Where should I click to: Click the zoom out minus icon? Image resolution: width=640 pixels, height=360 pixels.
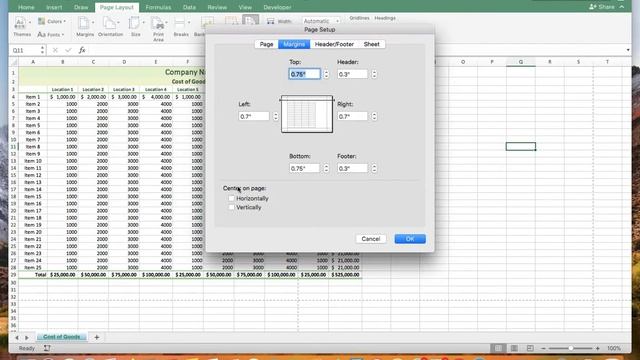pos(543,349)
